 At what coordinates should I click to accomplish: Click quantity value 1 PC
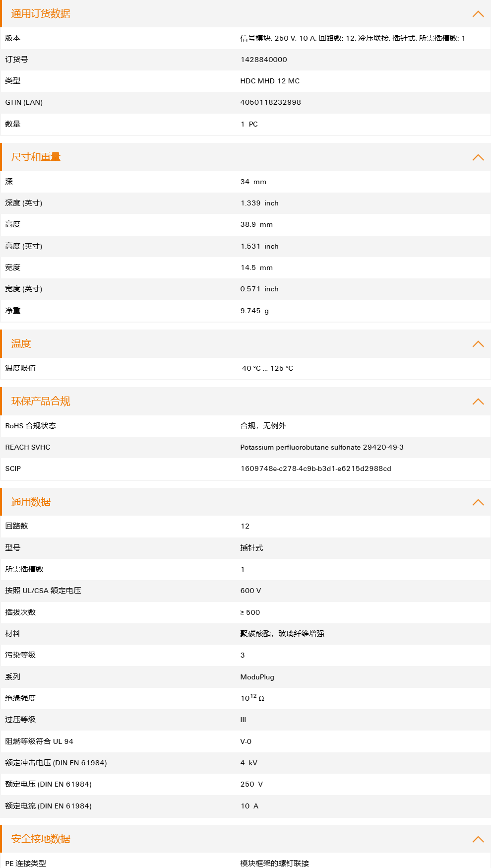tap(249, 124)
